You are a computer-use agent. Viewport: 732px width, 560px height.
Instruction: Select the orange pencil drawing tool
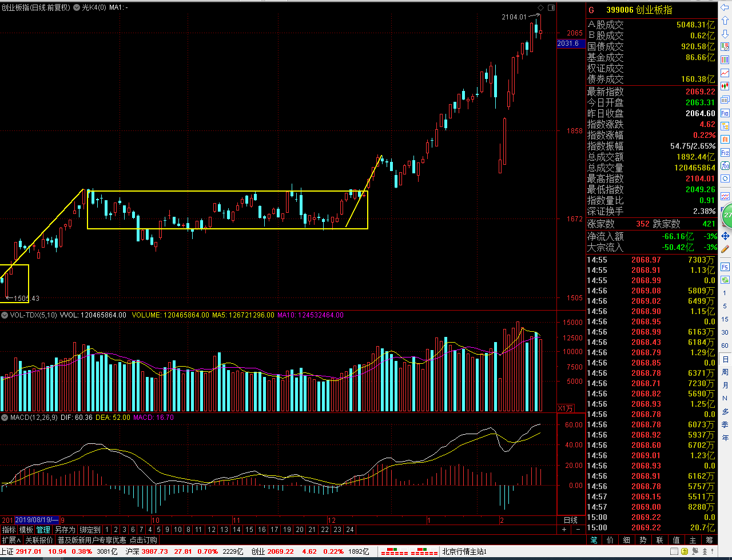725,248
